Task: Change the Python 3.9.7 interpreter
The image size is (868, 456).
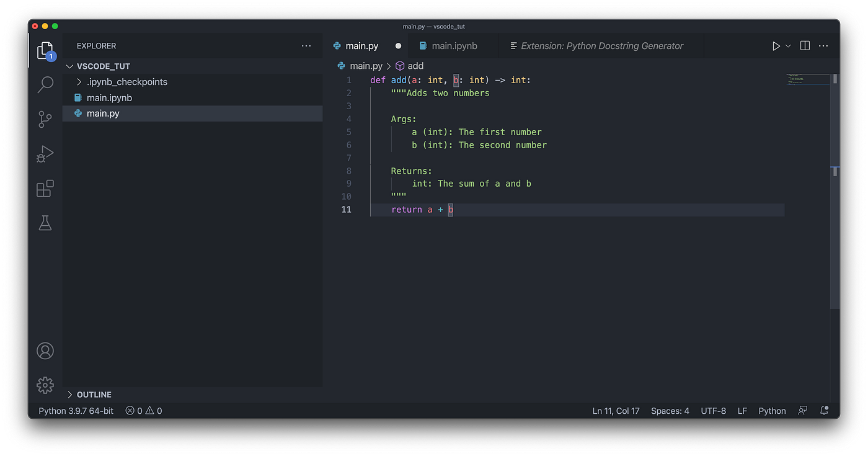Action: pyautogui.click(x=75, y=410)
